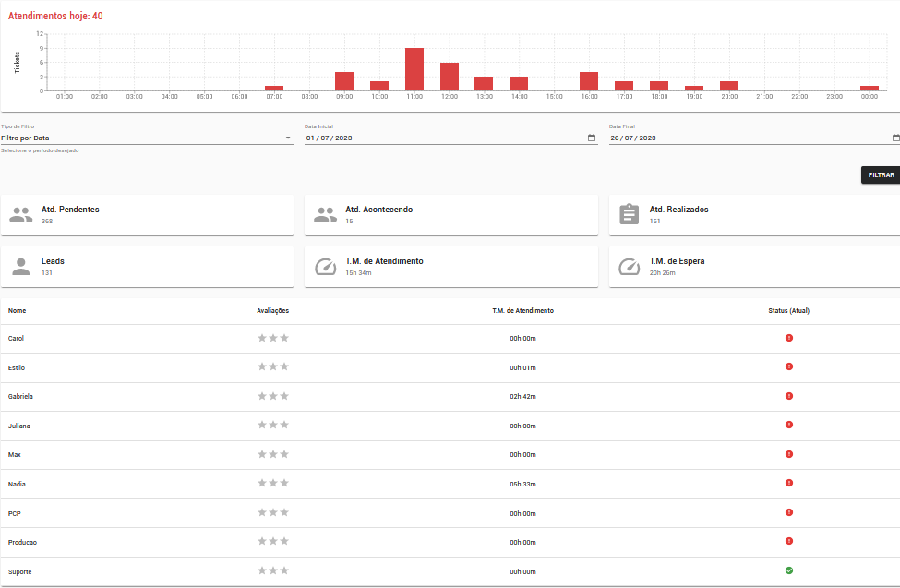This screenshot has width=900, height=588.
Task: Open the Data Inicial calendar picker icon
Action: tap(592, 138)
